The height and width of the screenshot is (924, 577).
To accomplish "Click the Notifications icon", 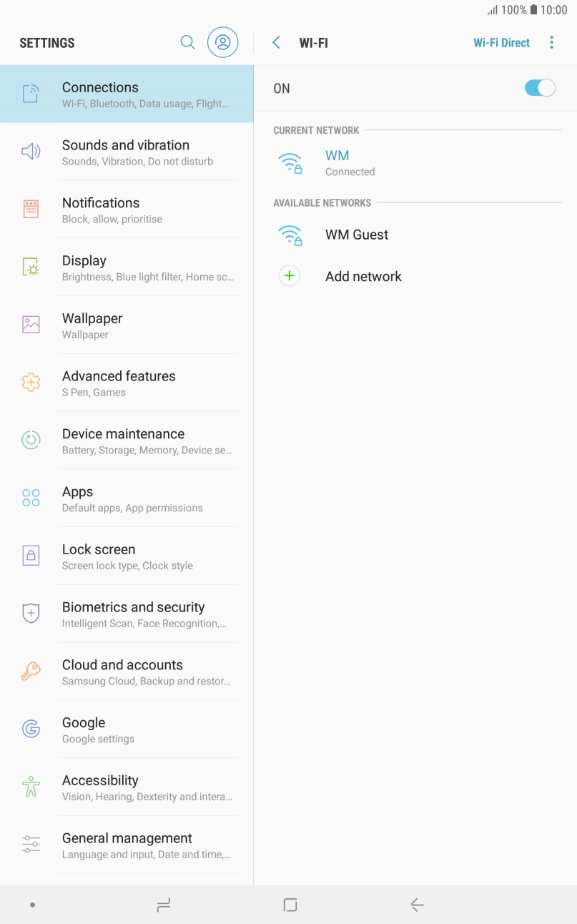I will pos(31,209).
